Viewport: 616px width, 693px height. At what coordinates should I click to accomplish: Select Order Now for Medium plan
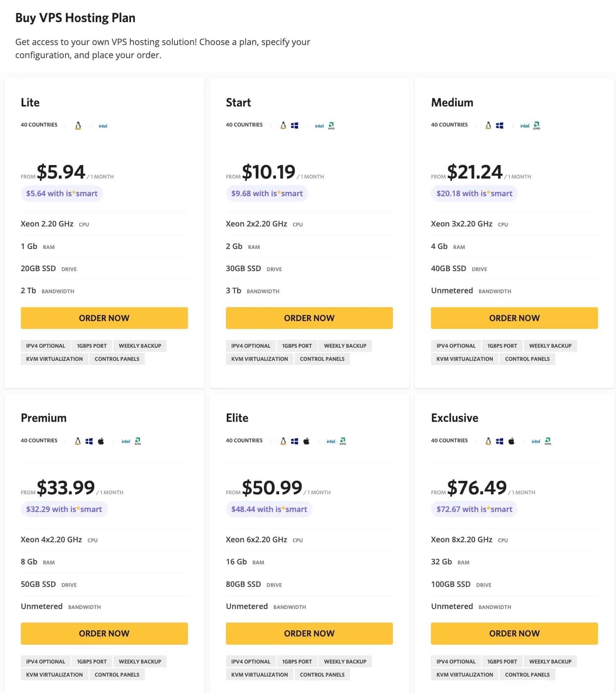click(x=514, y=318)
